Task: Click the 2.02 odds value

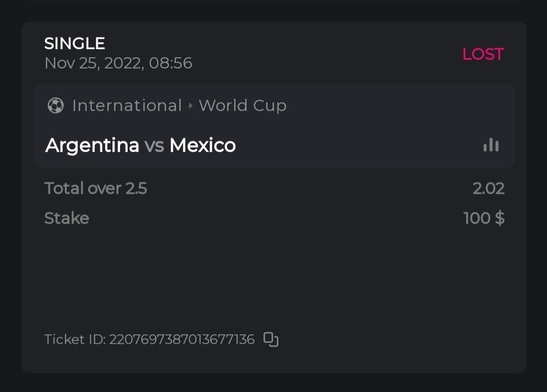Action: click(x=488, y=188)
